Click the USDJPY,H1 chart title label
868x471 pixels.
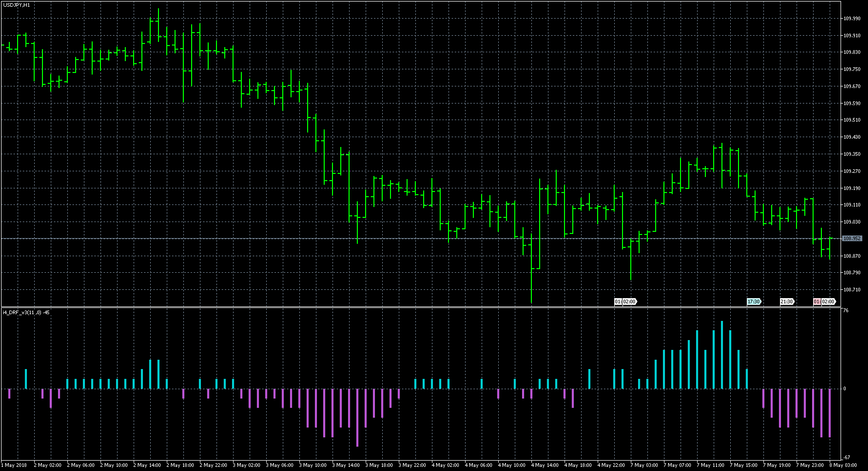[16, 5]
